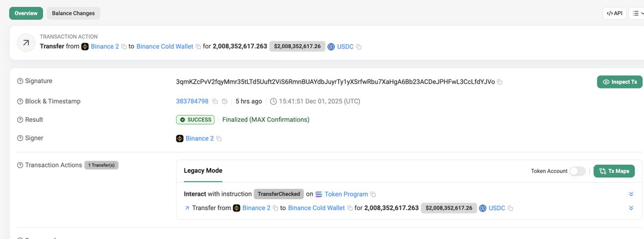Copy the transaction signature
644x239 pixels.
(x=500, y=82)
